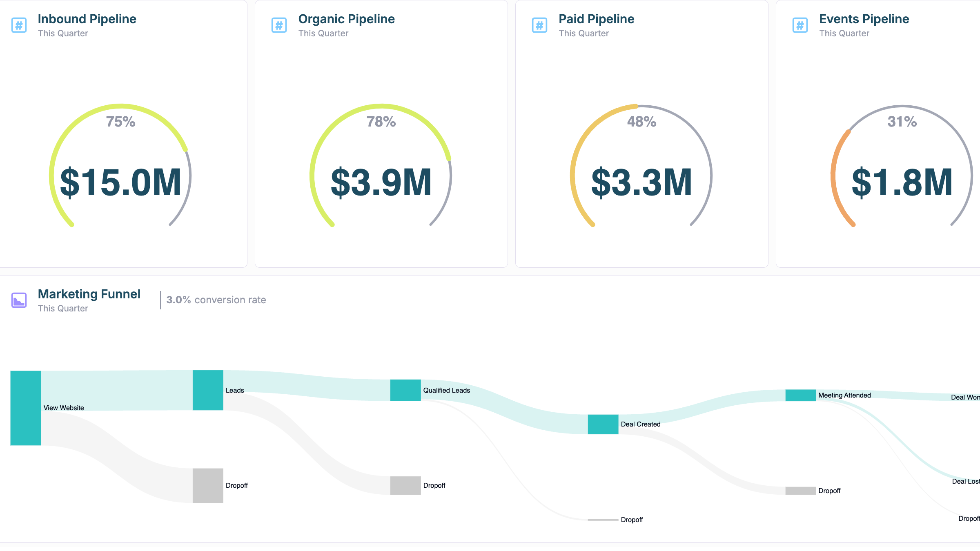Screen dimensions: 980x551
Task: Click the Organic Pipeline hash icon
Action: click(279, 25)
